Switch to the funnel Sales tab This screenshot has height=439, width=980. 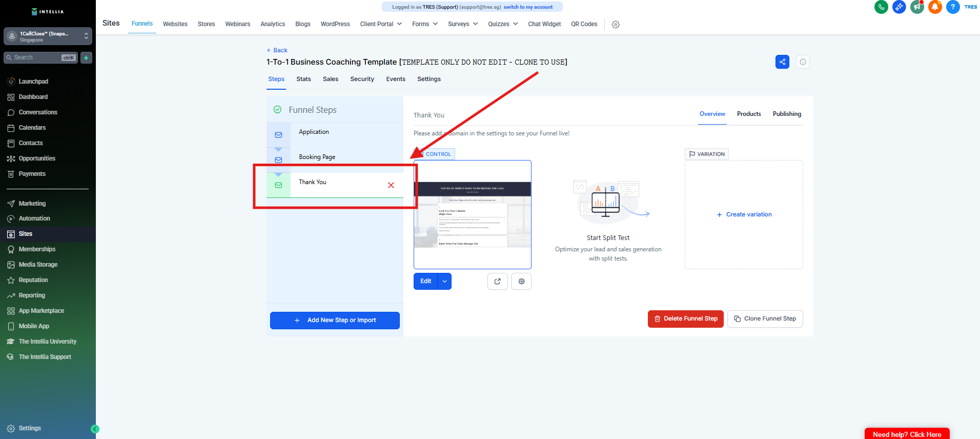pos(331,79)
